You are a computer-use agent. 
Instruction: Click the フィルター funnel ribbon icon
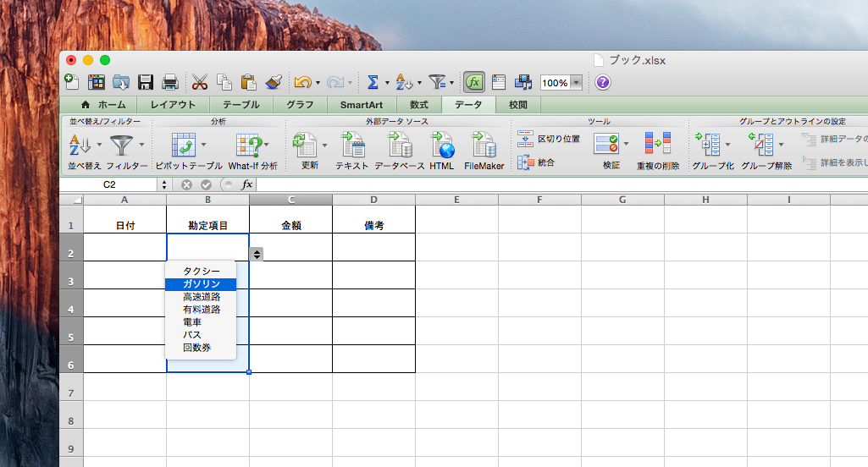(121, 145)
